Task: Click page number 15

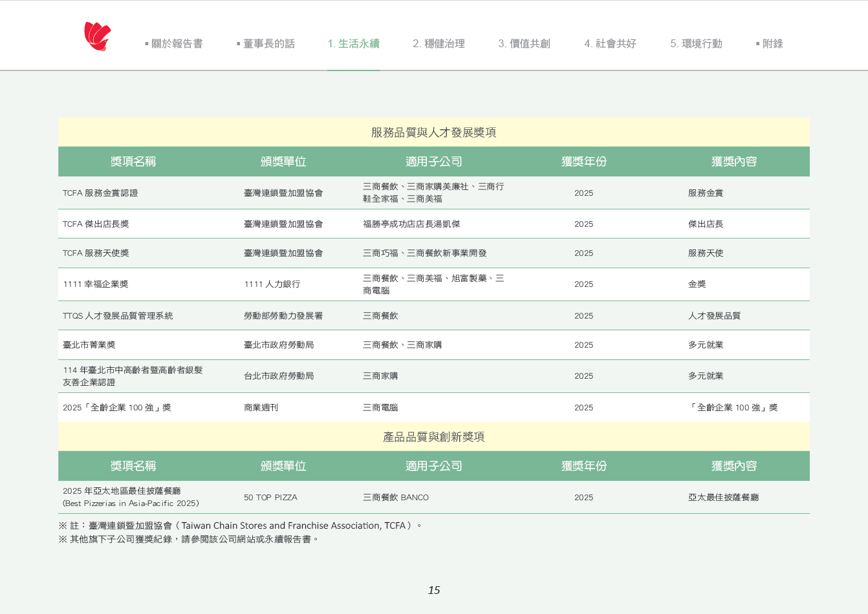Action: (x=434, y=590)
